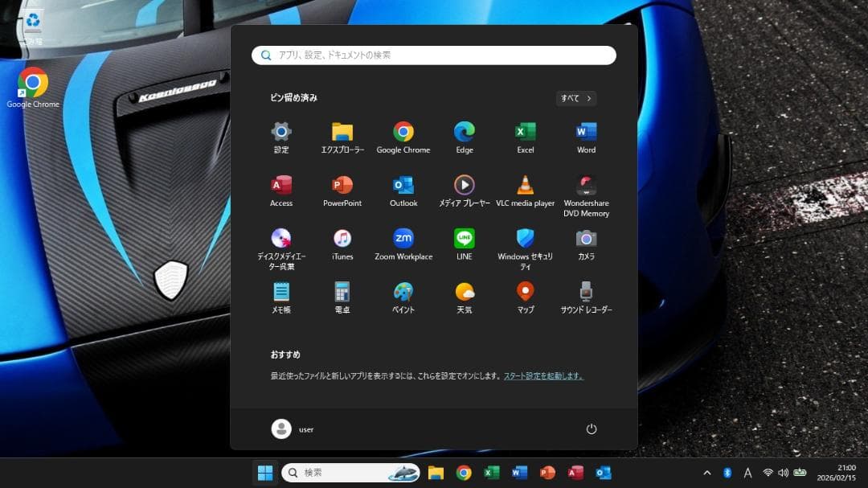Open 設定 from pinned apps
The width and height of the screenshot is (868, 488).
(x=281, y=138)
